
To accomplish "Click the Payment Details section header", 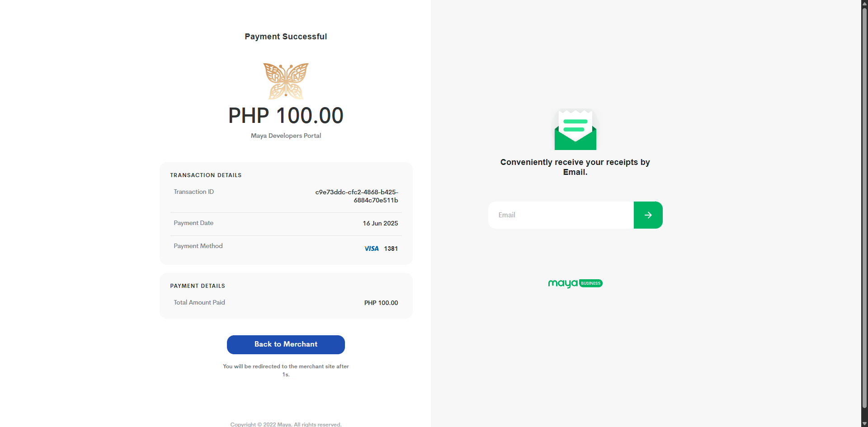I will pos(198,286).
